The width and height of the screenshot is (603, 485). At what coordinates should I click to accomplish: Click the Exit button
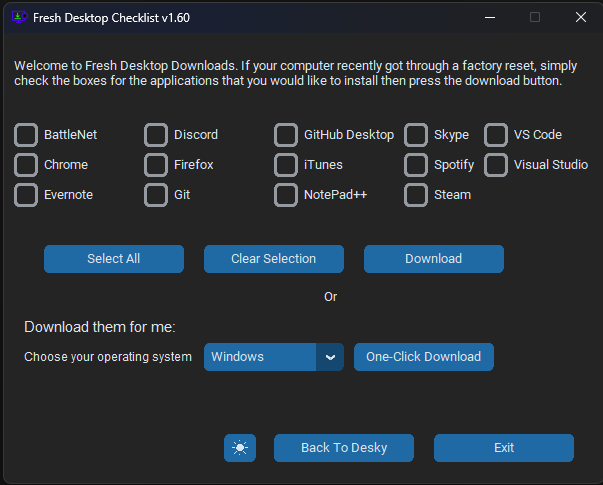coord(503,448)
